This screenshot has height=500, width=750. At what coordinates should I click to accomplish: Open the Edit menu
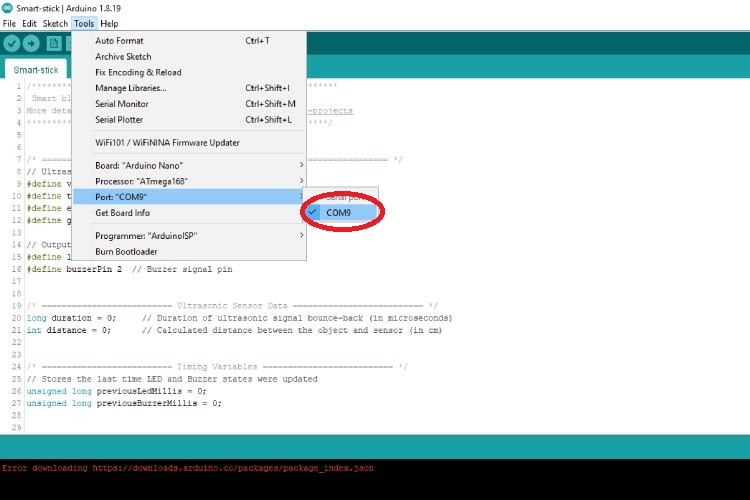tap(29, 23)
